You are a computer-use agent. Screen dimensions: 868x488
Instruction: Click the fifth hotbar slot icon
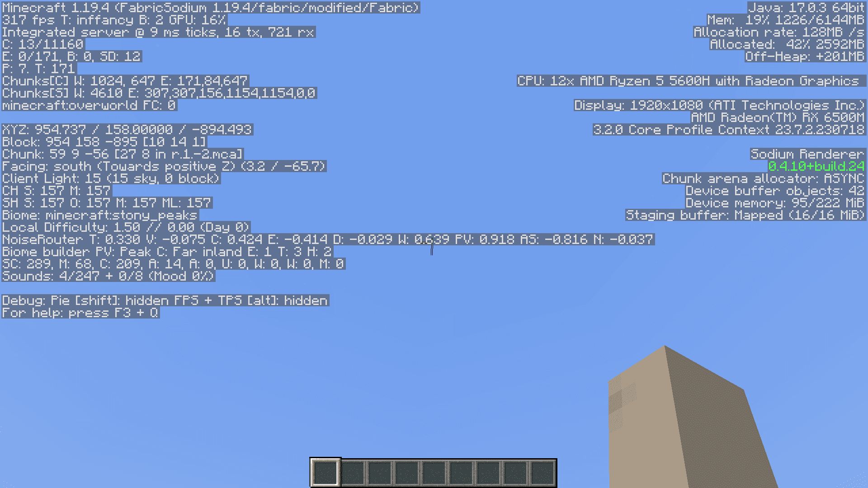[434, 471]
